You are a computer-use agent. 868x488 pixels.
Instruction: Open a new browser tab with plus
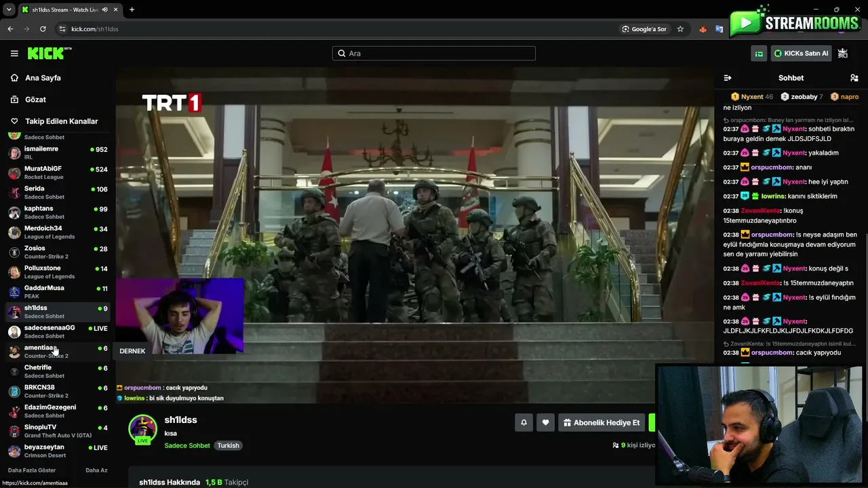(x=132, y=9)
